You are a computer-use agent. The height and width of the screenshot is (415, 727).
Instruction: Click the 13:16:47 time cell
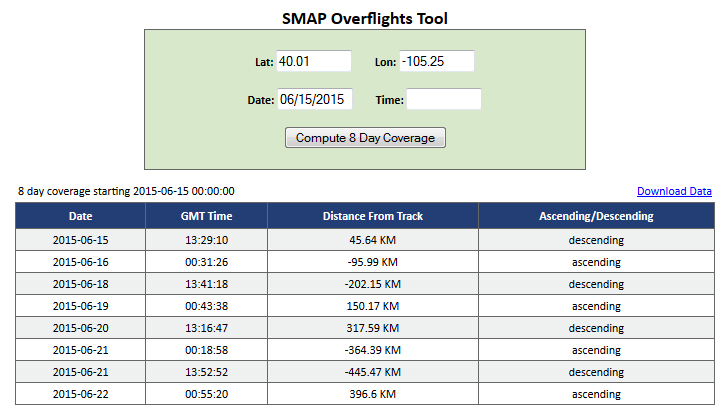[206, 328]
